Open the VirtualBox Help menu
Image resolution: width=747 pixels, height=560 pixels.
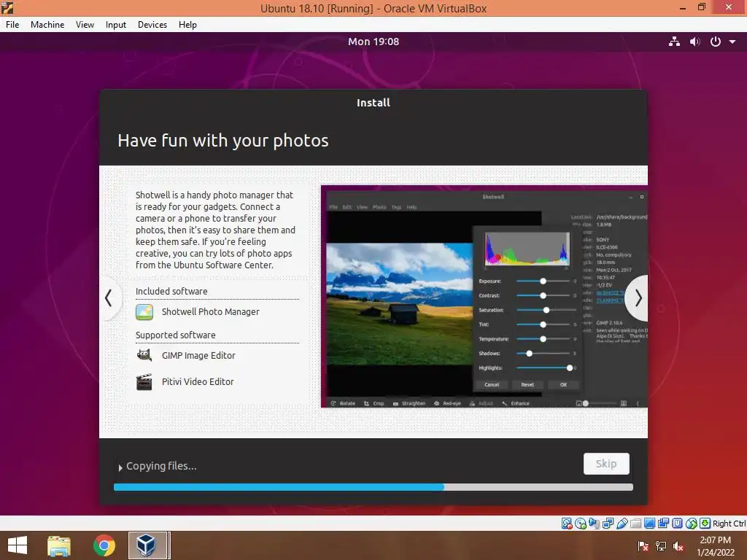187,25
